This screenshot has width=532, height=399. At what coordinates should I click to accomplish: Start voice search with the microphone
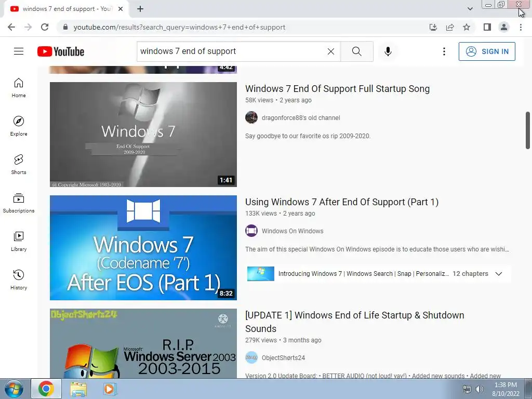[388, 51]
